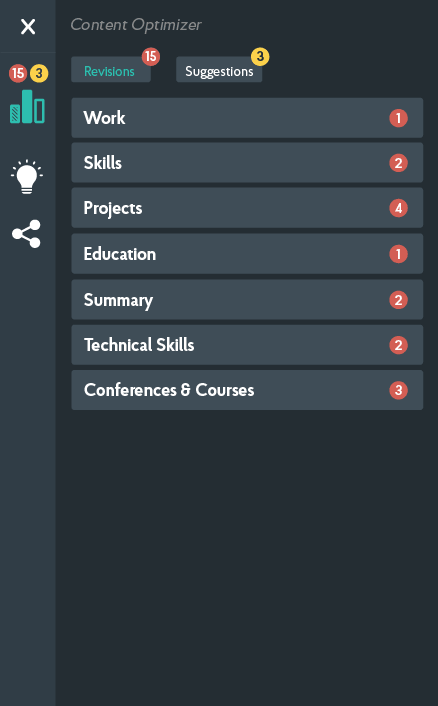Close the Content Optimizer panel with the X icon

[x=28, y=27]
